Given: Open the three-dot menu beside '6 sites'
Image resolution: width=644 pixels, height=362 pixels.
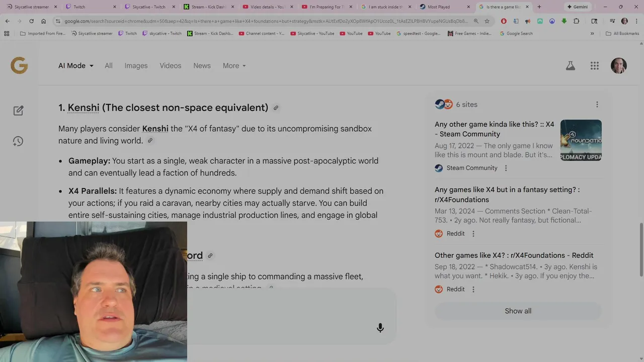Looking at the screenshot, I should pos(597,105).
